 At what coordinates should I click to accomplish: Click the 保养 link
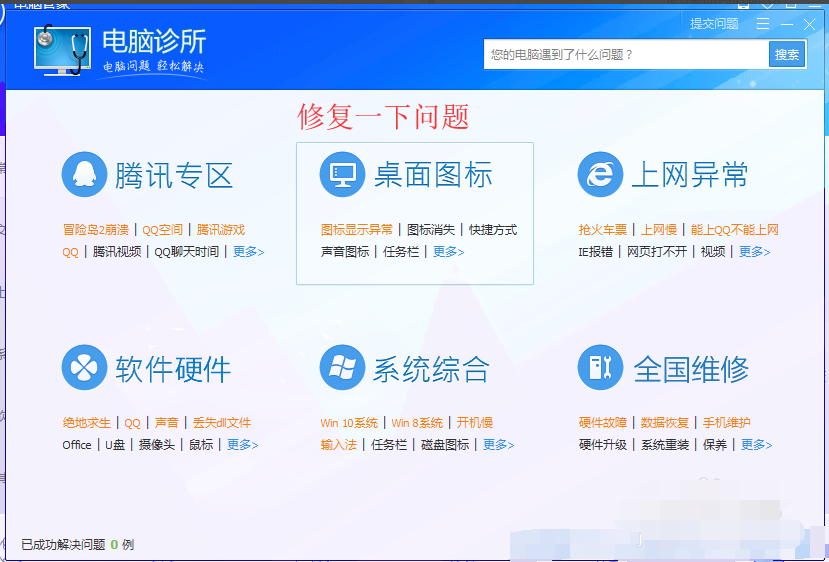pos(715,445)
